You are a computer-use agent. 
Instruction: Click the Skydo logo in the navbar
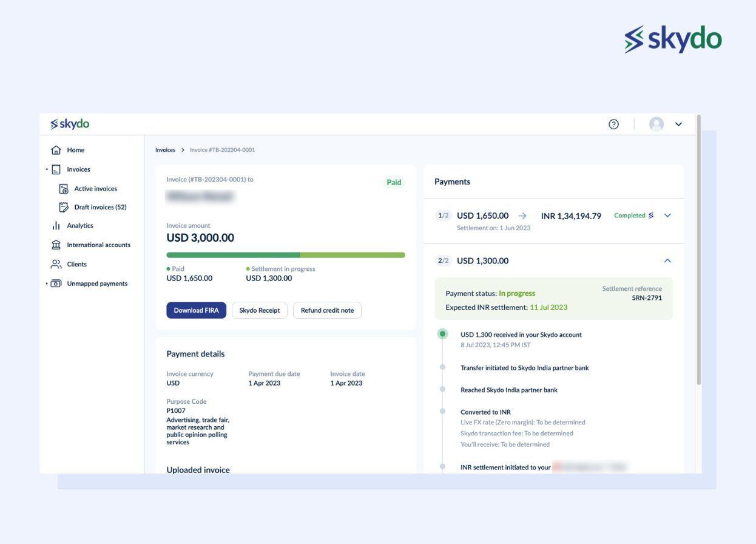[69, 123]
